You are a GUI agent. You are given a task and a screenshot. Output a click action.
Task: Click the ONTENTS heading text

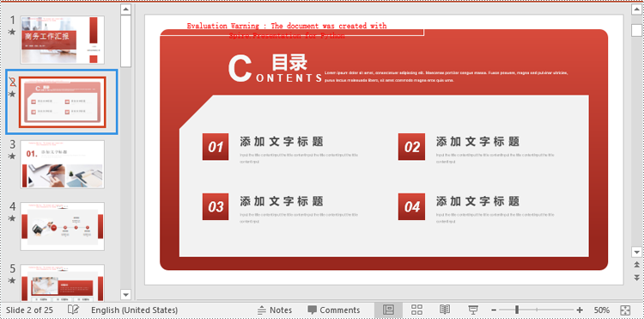(x=289, y=78)
